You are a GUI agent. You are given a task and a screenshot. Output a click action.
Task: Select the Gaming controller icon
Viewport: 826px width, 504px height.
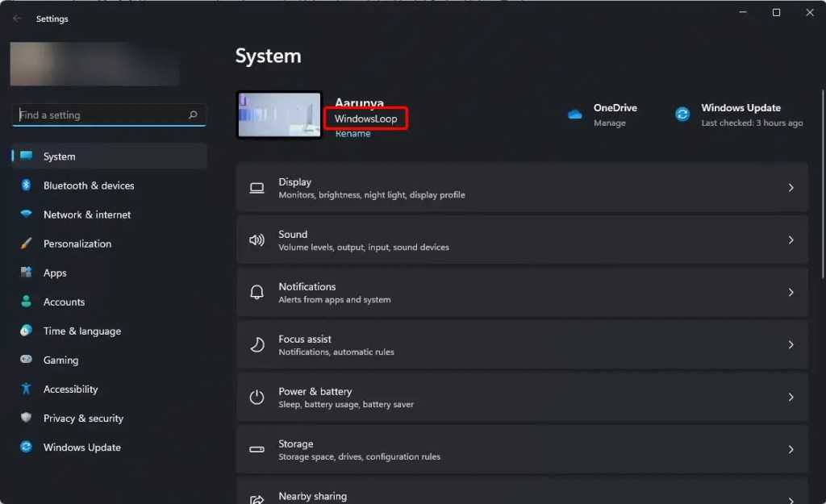(27, 360)
